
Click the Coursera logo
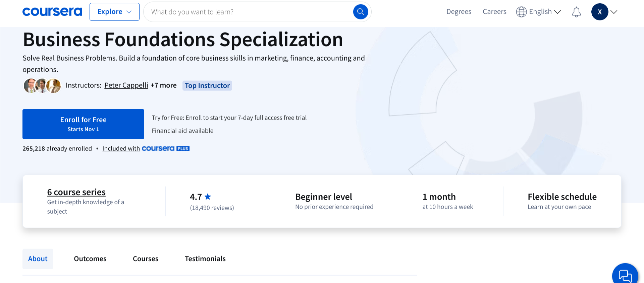[52, 12]
